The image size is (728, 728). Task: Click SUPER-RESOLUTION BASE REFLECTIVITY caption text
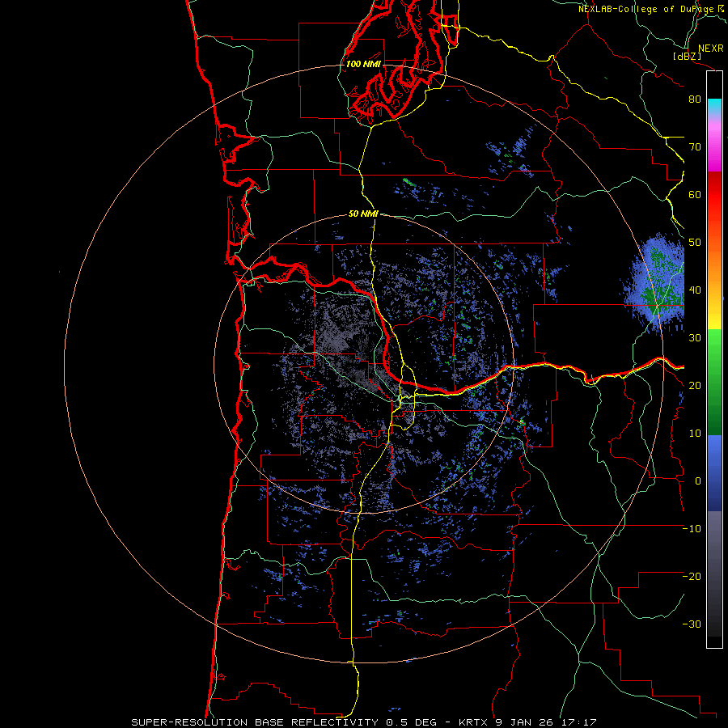tap(255, 722)
